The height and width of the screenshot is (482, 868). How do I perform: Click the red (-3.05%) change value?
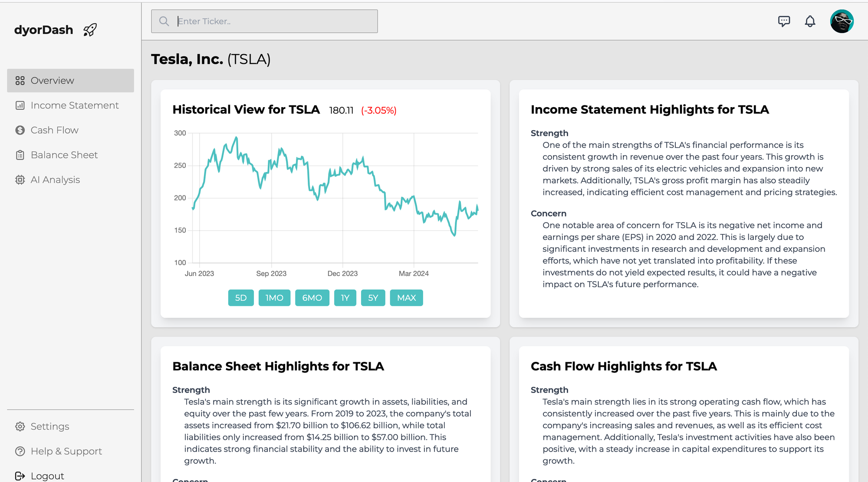point(379,111)
